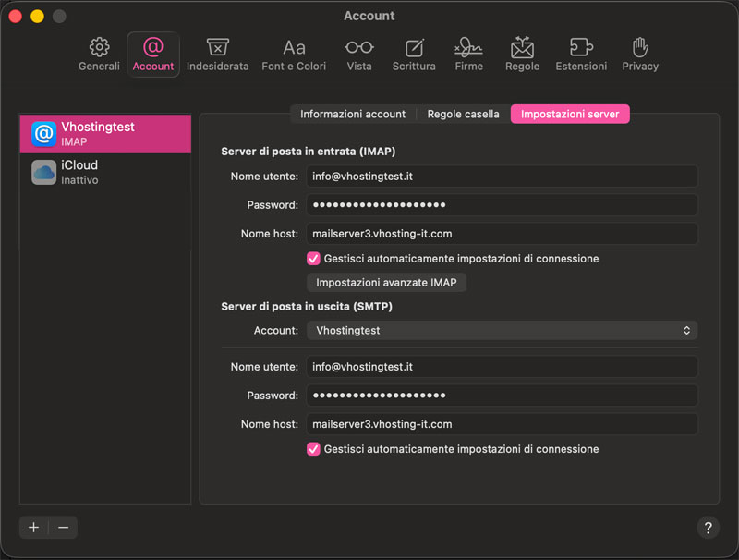Screen dimensions: 739x560
Task: Remove the selected account with minus button
Action: [x=63, y=527]
